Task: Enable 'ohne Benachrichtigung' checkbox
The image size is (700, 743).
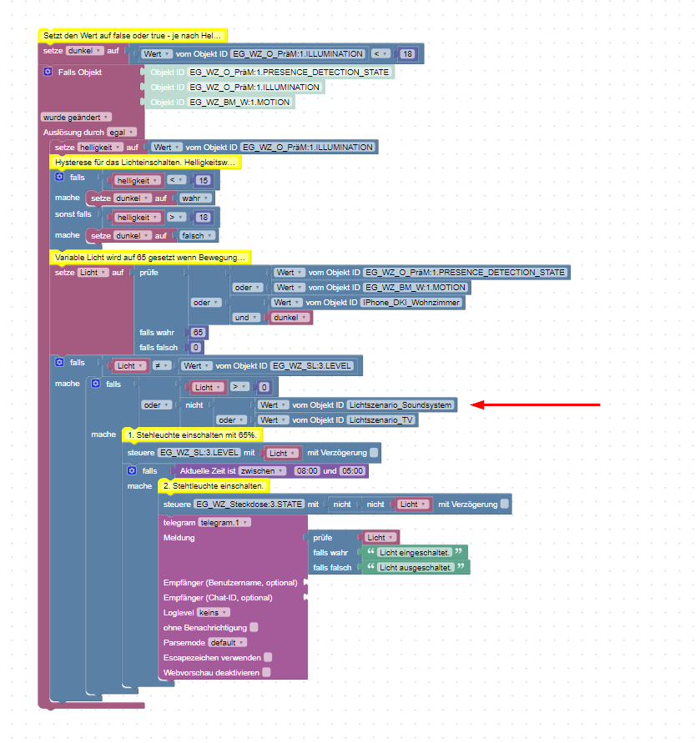Action: pyautogui.click(x=254, y=627)
